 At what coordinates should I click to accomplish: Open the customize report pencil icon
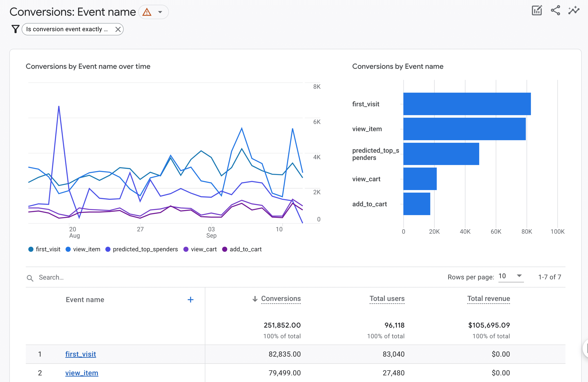click(537, 11)
